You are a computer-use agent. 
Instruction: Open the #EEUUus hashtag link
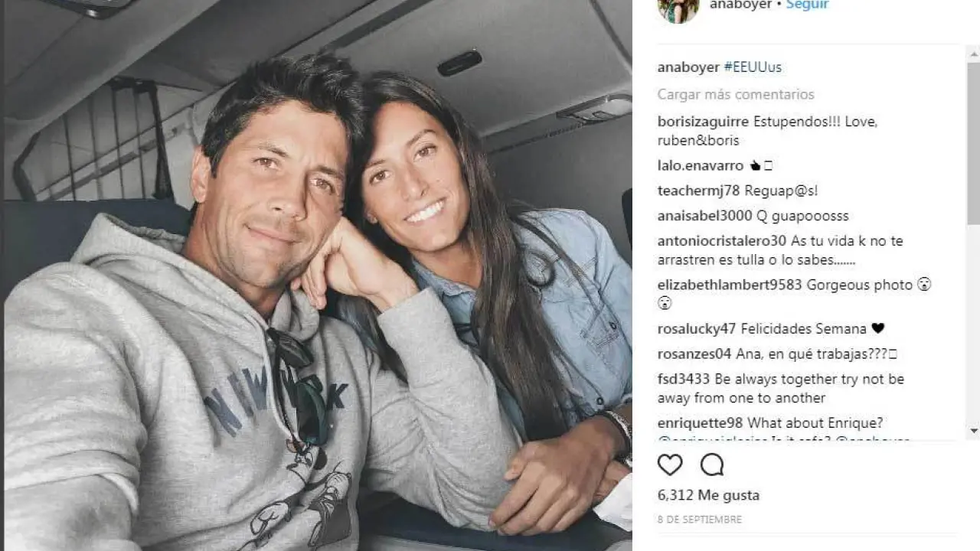(x=753, y=67)
